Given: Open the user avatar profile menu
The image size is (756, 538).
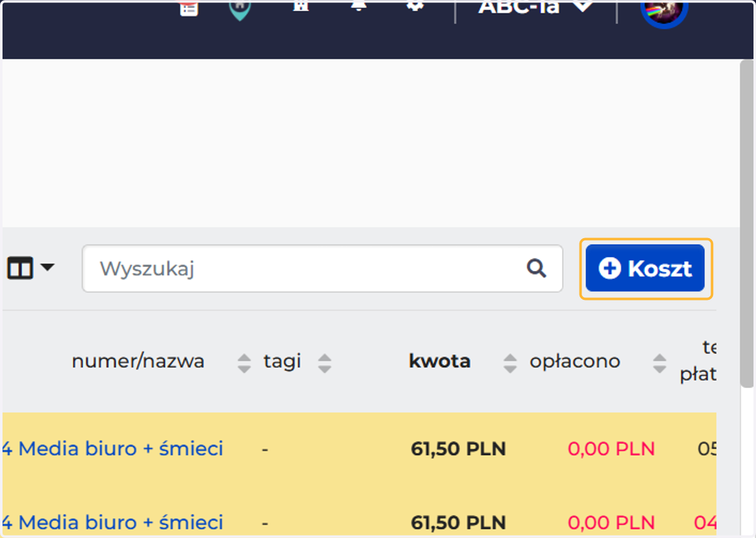Looking at the screenshot, I should pyautogui.click(x=663, y=8).
